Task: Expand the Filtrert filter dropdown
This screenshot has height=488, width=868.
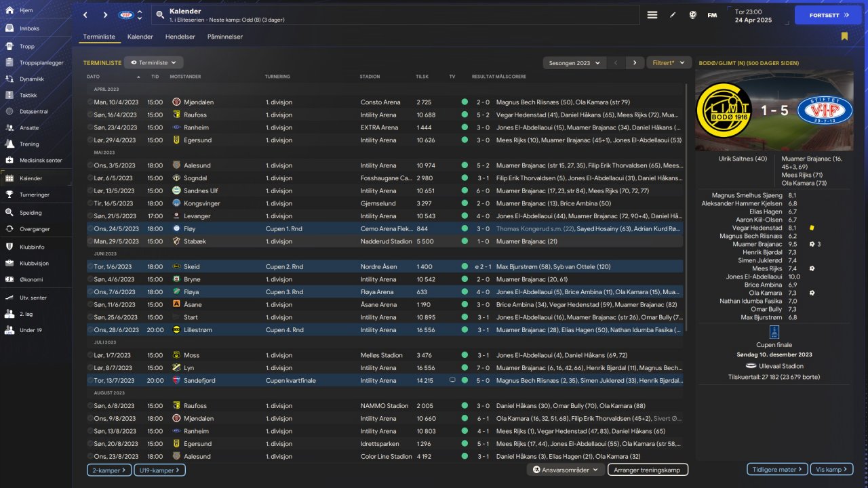Action: tap(668, 63)
